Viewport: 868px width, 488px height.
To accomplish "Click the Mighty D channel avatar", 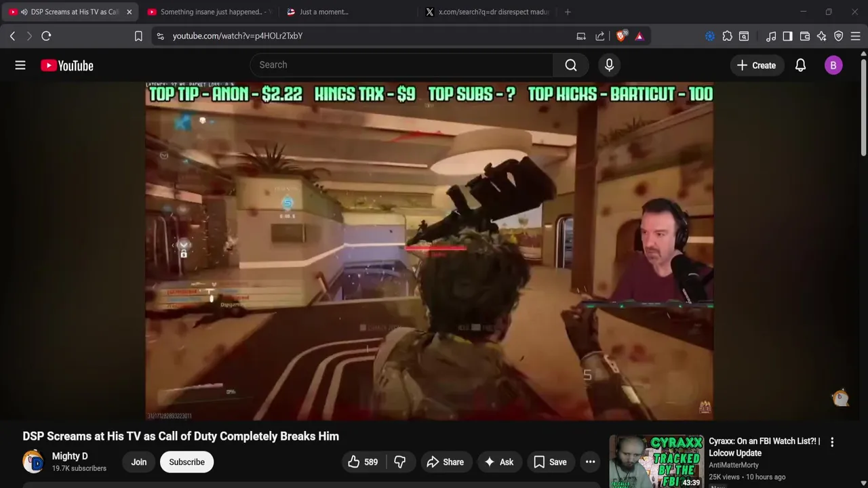I will pos(33,462).
